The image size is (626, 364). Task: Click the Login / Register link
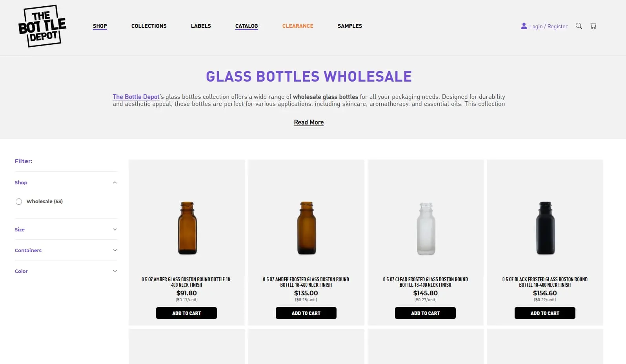pos(548,26)
